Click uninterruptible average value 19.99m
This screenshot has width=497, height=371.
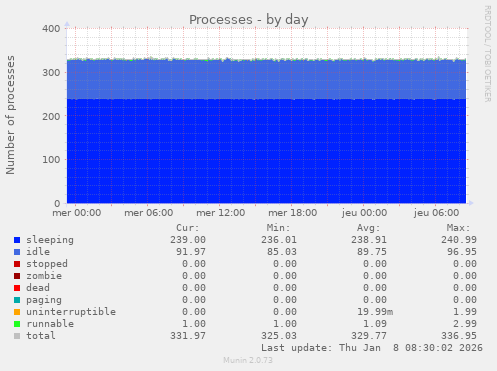tap(375, 312)
